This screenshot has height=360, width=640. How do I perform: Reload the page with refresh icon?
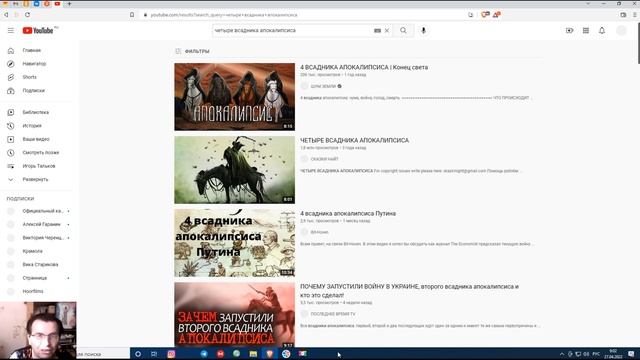pos(27,15)
